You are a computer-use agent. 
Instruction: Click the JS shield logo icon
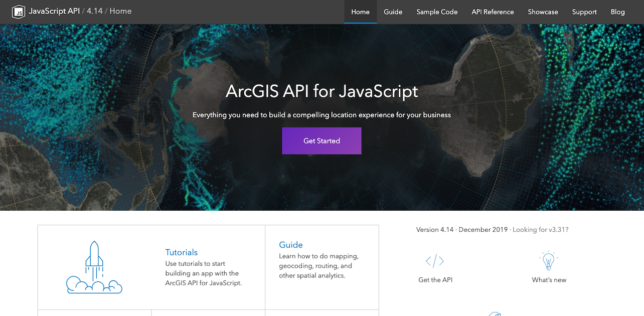pyautogui.click(x=19, y=12)
